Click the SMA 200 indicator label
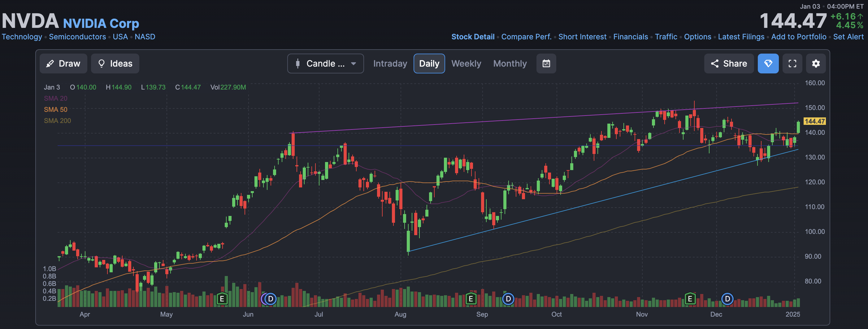This screenshot has width=868, height=329. [57, 121]
